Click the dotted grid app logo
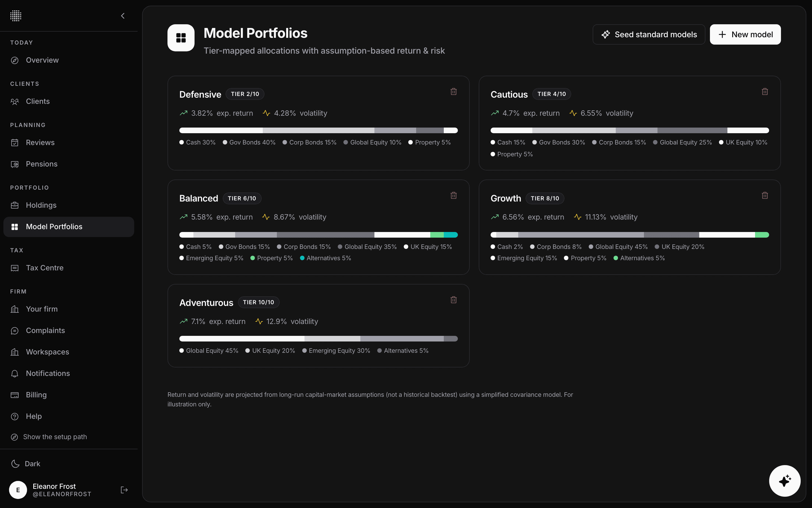Image resolution: width=812 pixels, height=508 pixels. (x=16, y=16)
